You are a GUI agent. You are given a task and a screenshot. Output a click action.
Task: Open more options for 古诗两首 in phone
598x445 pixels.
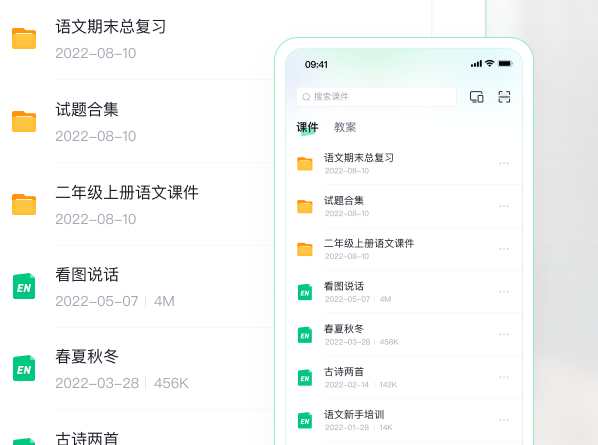point(504,377)
